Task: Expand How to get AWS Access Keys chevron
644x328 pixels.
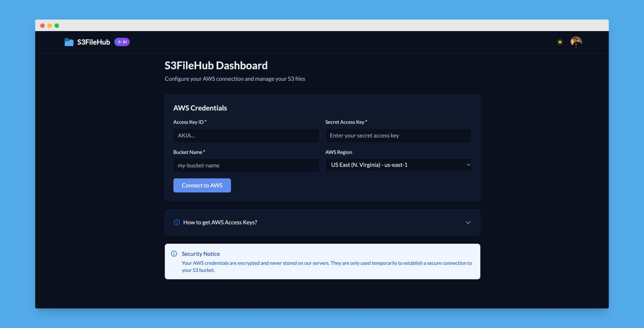Action: [468, 222]
